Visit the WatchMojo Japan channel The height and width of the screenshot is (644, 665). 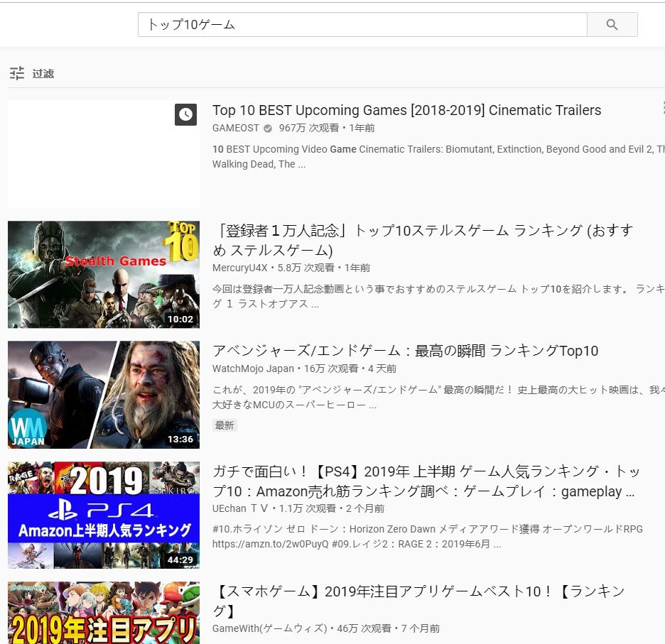pyautogui.click(x=253, y=369)
